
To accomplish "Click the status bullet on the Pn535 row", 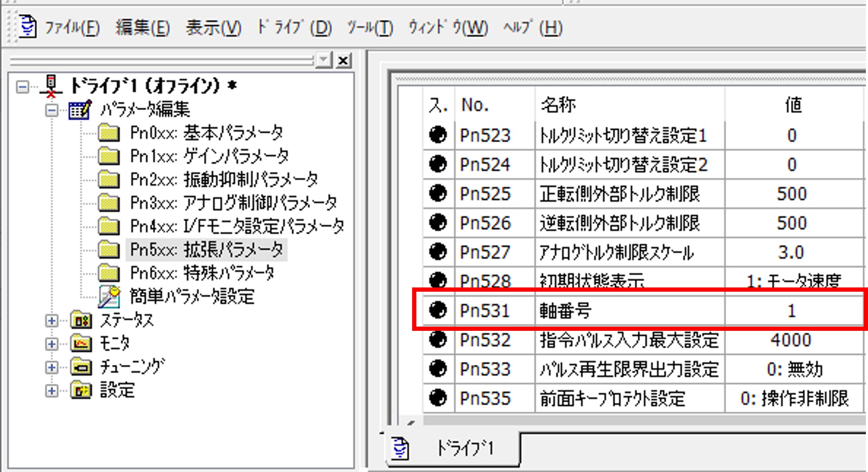I will [438, 398].
